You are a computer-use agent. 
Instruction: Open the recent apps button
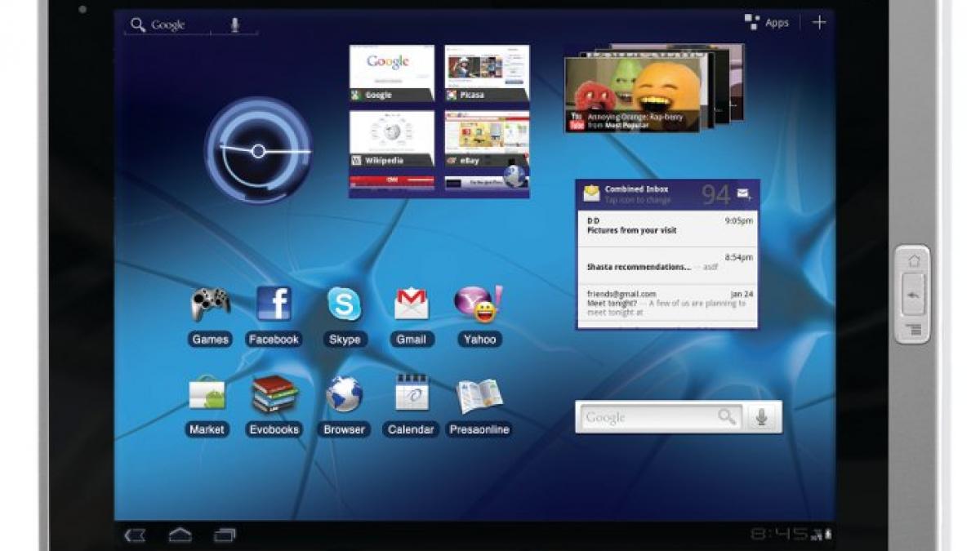click(x=225, y=535)
